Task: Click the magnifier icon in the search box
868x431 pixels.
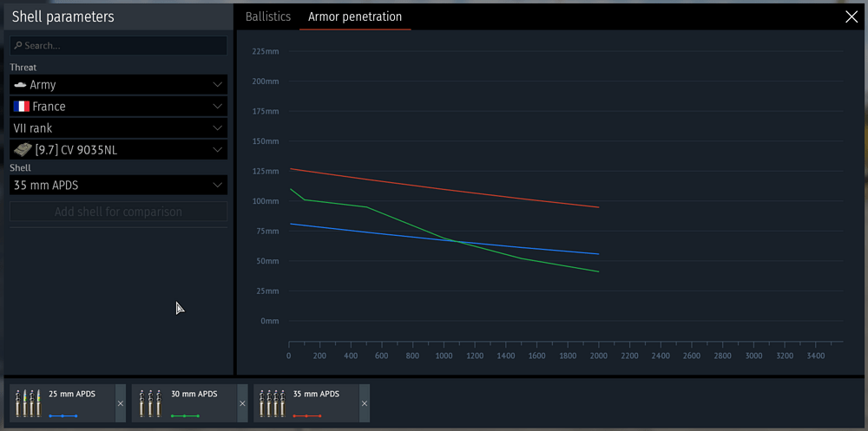Action: 17,46
